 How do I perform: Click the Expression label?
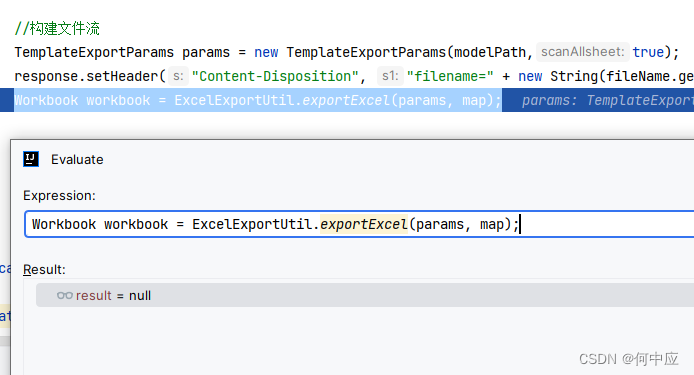pyautogui.click(x=59, y=195)
